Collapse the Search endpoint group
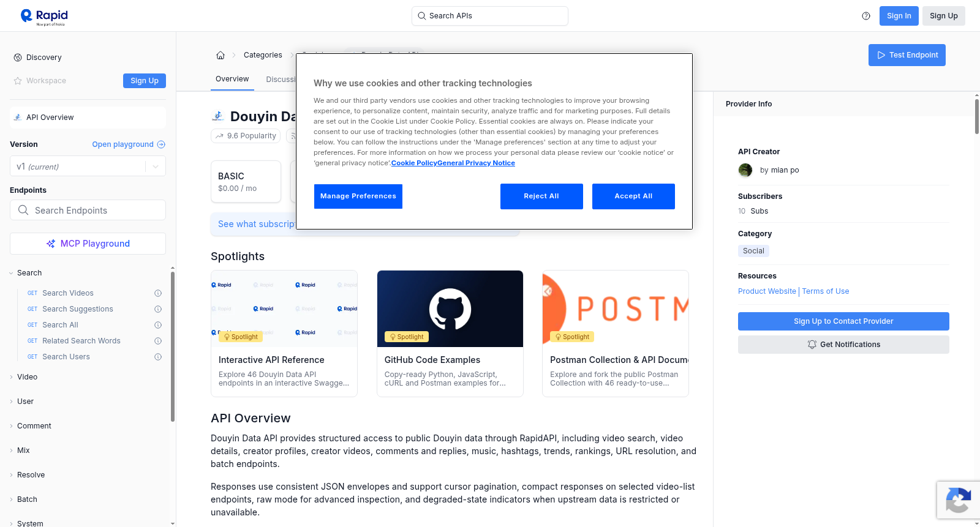Image resolution: width=980 pixels, height=527 pixels. coord(11,273)
